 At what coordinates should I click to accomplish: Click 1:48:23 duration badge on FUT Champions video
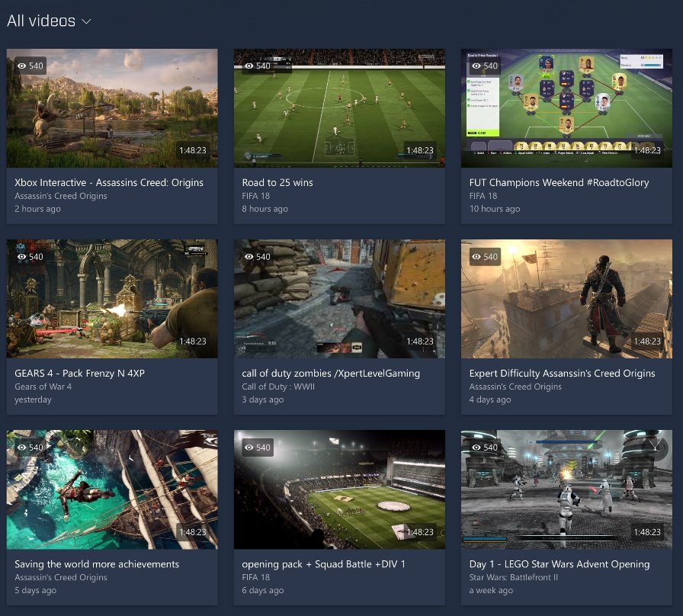[x=647, y=150]
